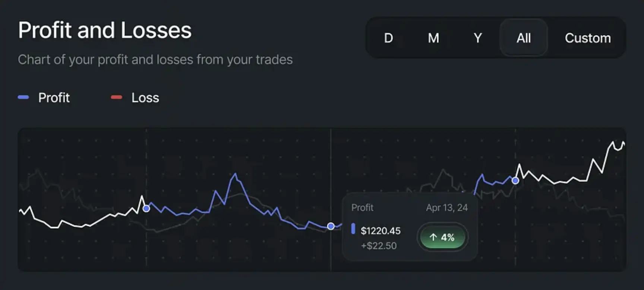Image resolution: width=644 pixels, height=290 pixels.
Task: Toggle the Profit series legend label
Action: click(54, 98)
